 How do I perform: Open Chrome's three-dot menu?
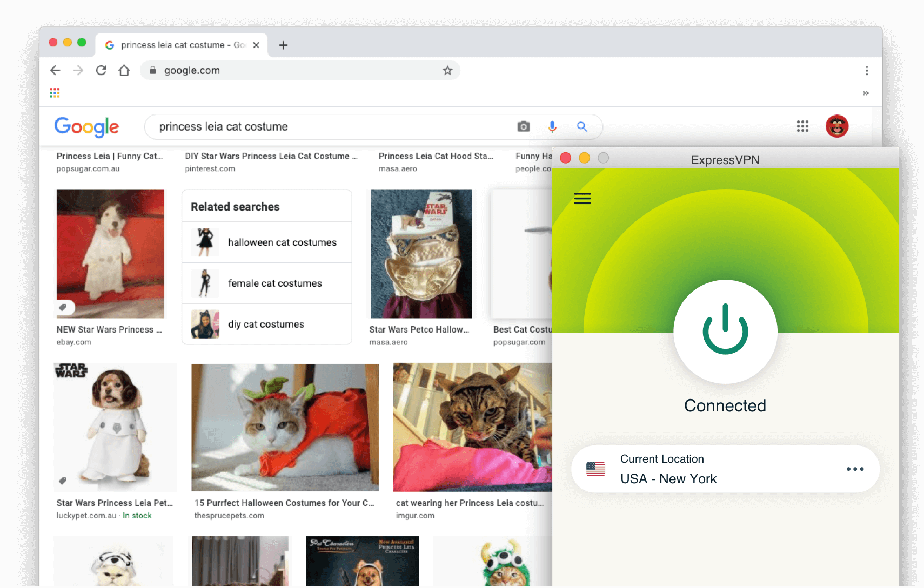coord(867,71)
